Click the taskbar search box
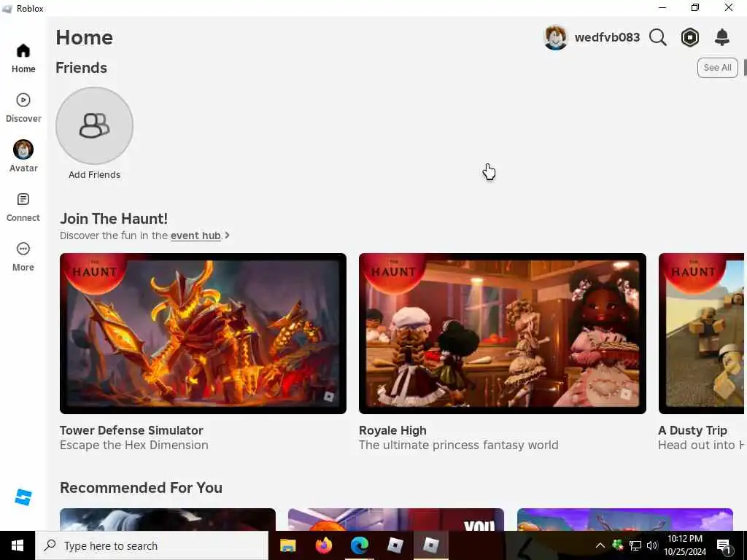The width and height of the screenshot is (747, 560). (x=152, y=545)
